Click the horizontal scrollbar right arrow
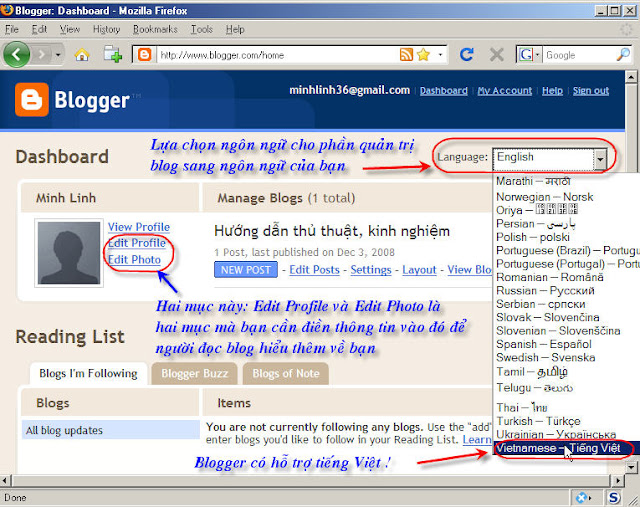Image resolution: width=640 pixels, height=507 pixels. 618,480
